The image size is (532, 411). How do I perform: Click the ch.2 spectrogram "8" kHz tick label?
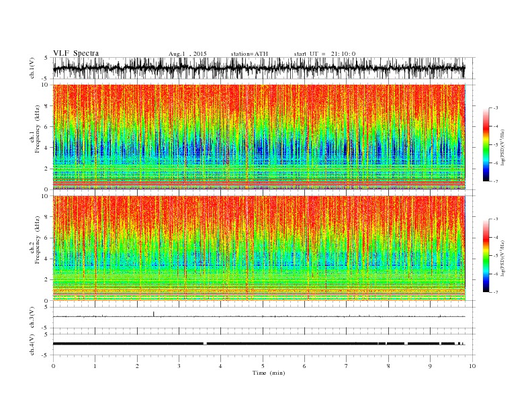tap(47, 217)
